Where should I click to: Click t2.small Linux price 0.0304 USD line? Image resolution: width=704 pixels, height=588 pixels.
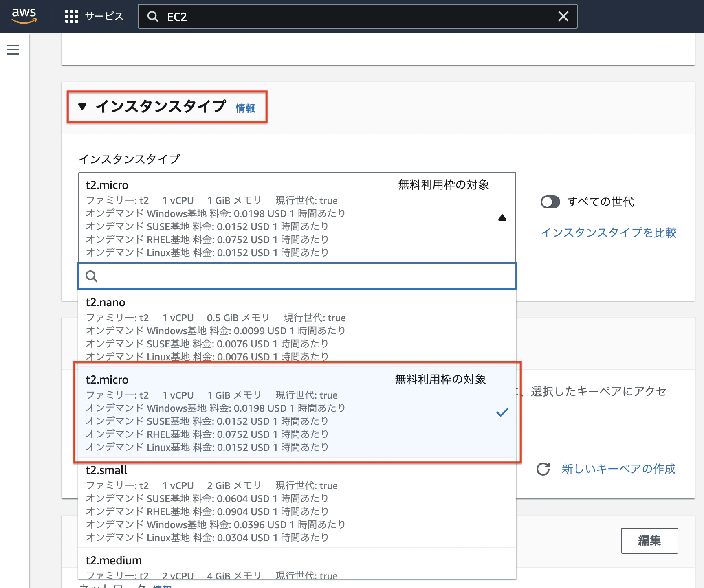(207, 538)
